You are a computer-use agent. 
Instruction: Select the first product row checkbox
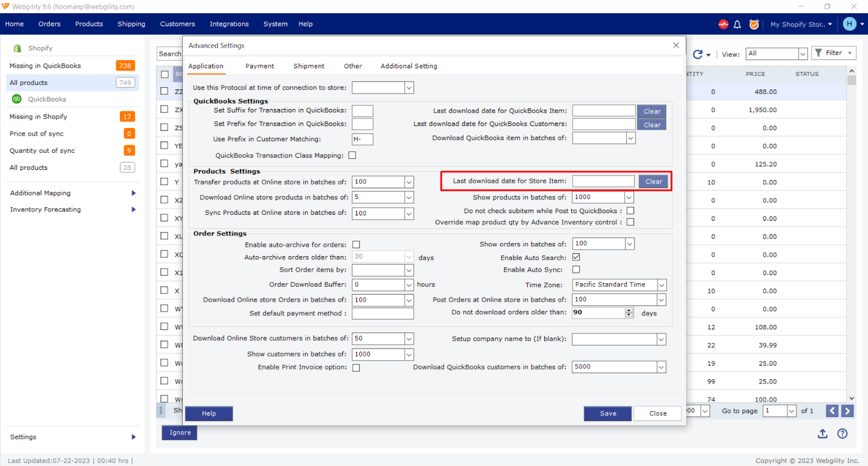point(164,91)
